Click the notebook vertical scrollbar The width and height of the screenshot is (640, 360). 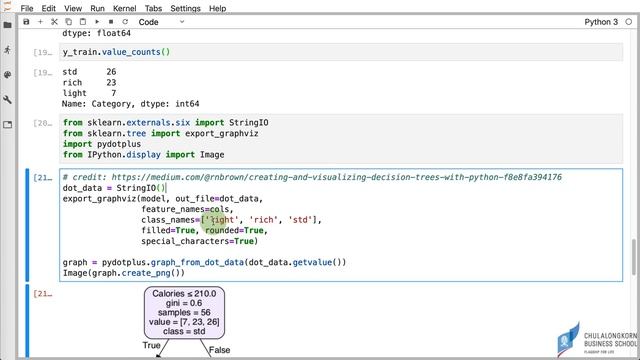point(634,257)
